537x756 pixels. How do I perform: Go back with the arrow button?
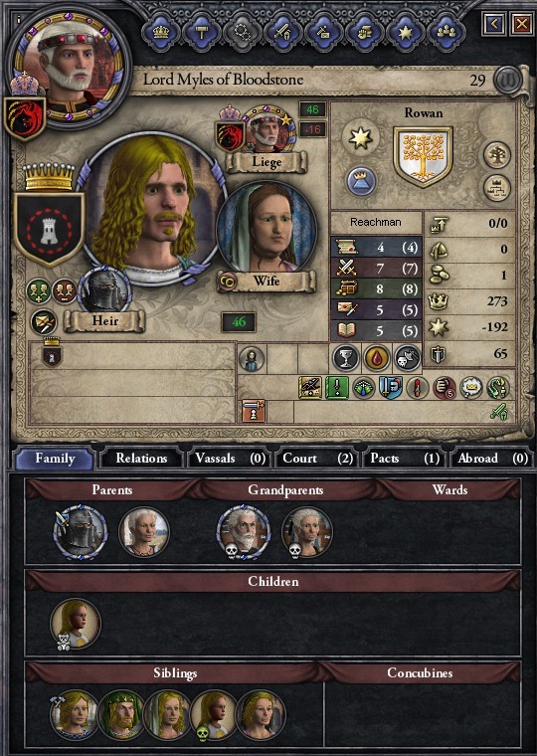(x=493, y=23)
